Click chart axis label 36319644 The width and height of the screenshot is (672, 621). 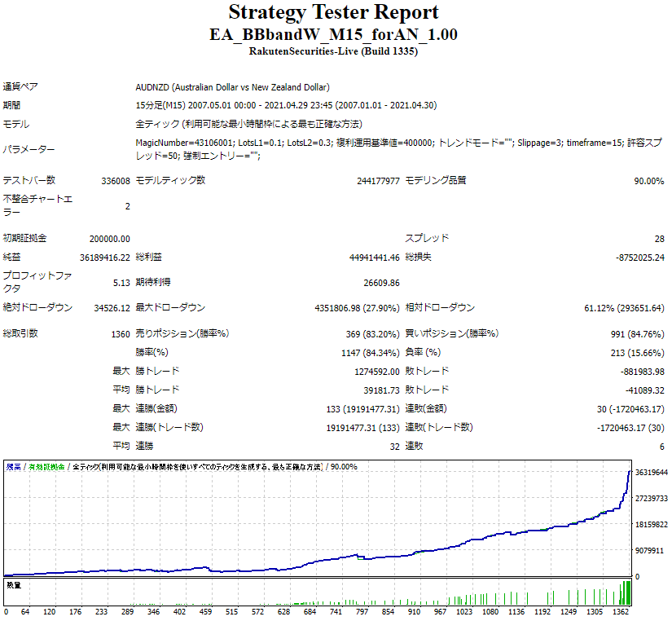652,473
